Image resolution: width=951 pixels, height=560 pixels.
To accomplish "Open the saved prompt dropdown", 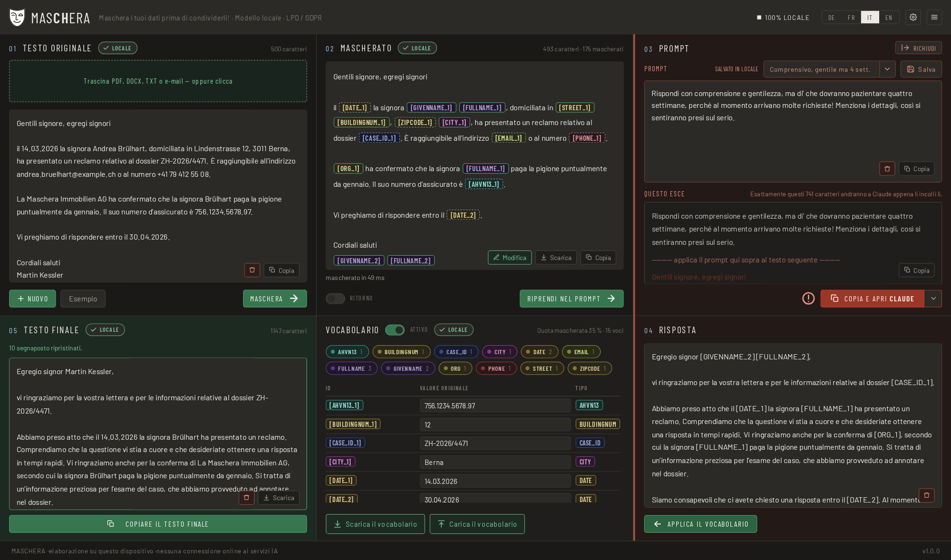I will [x=821, y=69].
